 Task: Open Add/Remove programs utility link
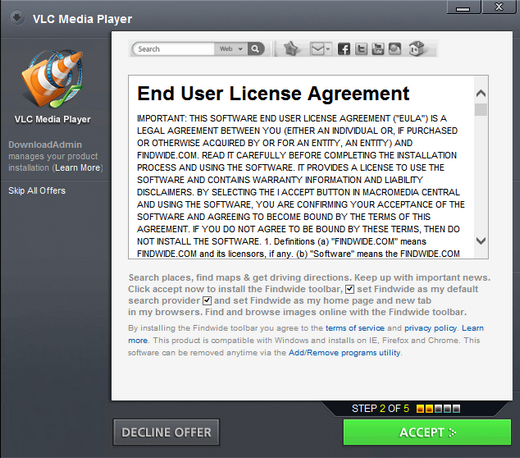[344, 353]
